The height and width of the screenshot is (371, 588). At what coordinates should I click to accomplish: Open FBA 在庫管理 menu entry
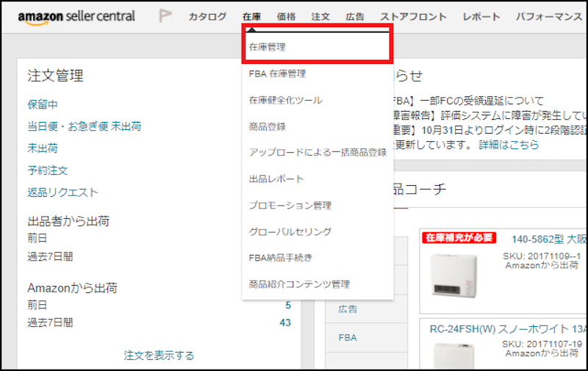(277, 73)
